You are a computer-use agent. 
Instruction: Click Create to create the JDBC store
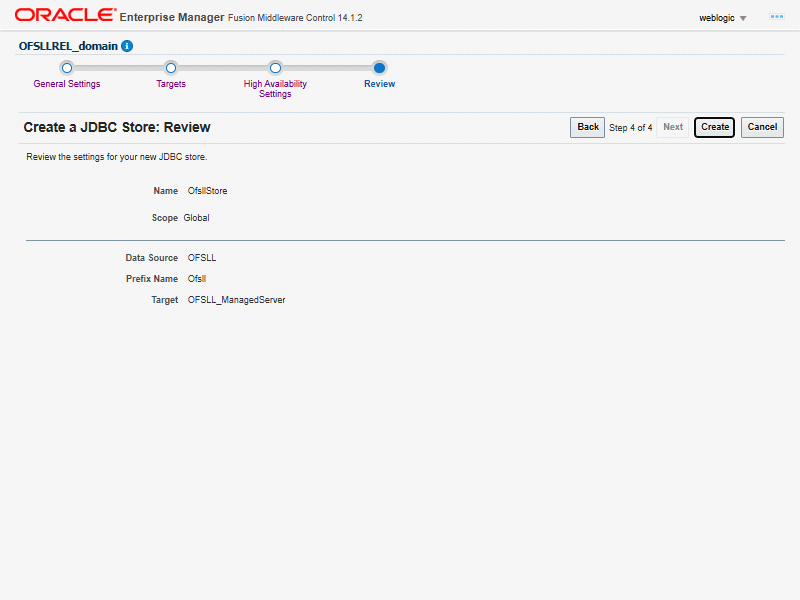pyautogui.click(x=714, y=127)
